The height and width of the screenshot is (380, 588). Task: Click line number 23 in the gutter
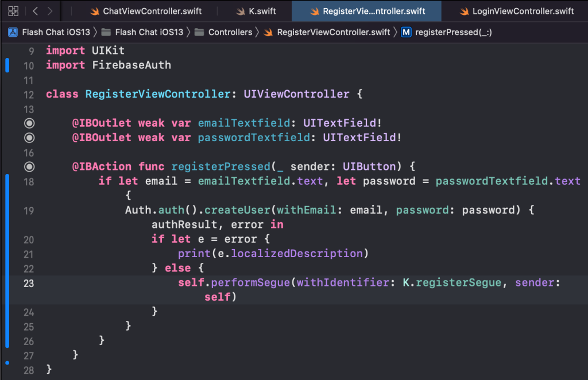pyautogui.click(x=29, y=283)
